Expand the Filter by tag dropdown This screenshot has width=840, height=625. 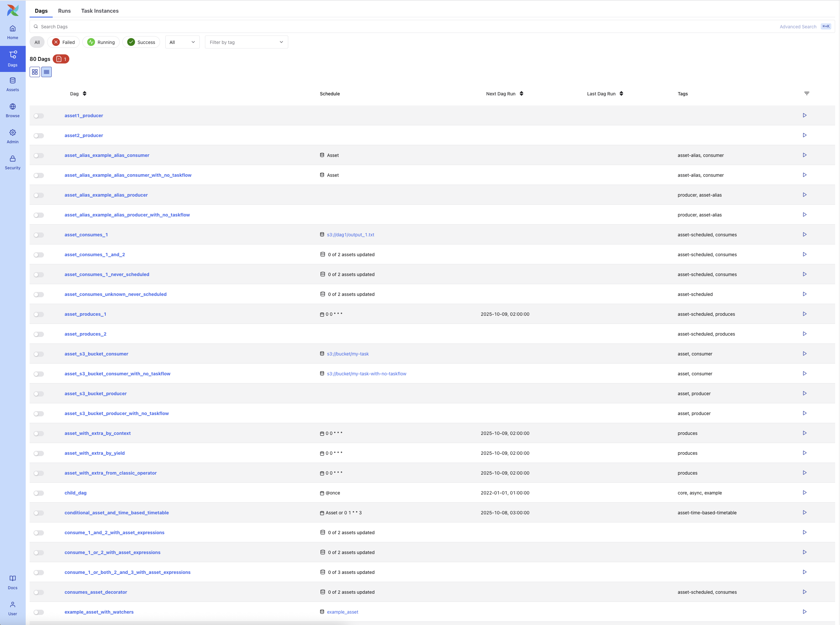[x=246, y=42]
